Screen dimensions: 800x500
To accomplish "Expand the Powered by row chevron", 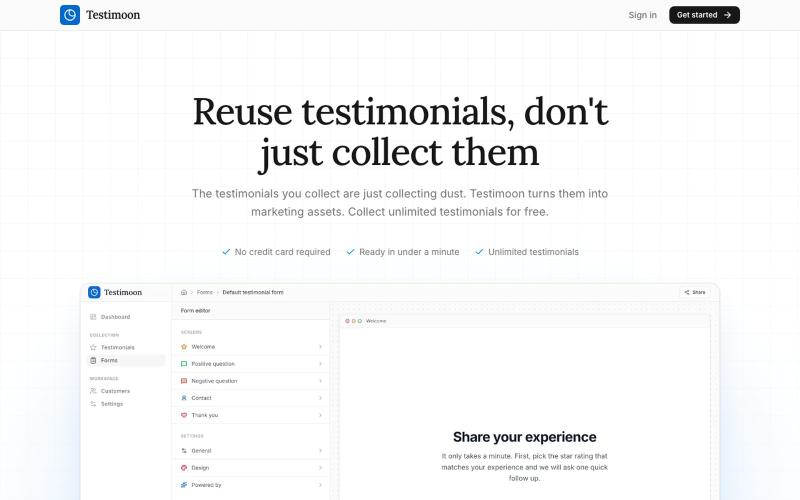I will tap(320, 485).
